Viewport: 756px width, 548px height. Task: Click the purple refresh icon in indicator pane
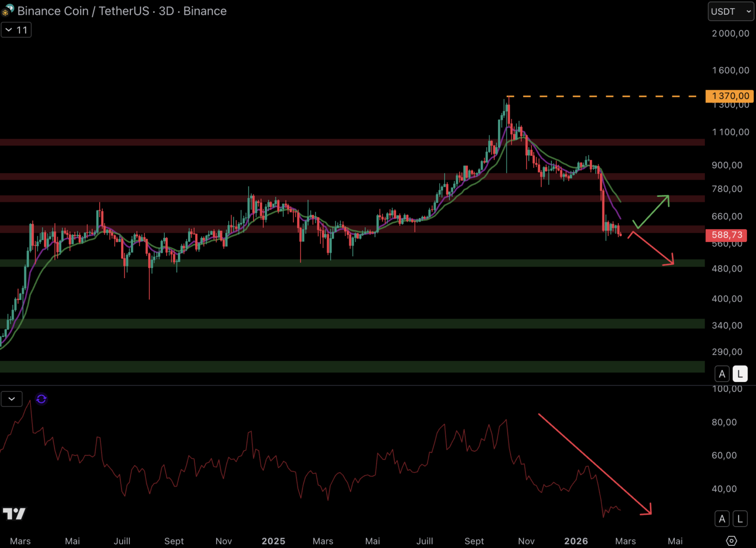(42, 399)
